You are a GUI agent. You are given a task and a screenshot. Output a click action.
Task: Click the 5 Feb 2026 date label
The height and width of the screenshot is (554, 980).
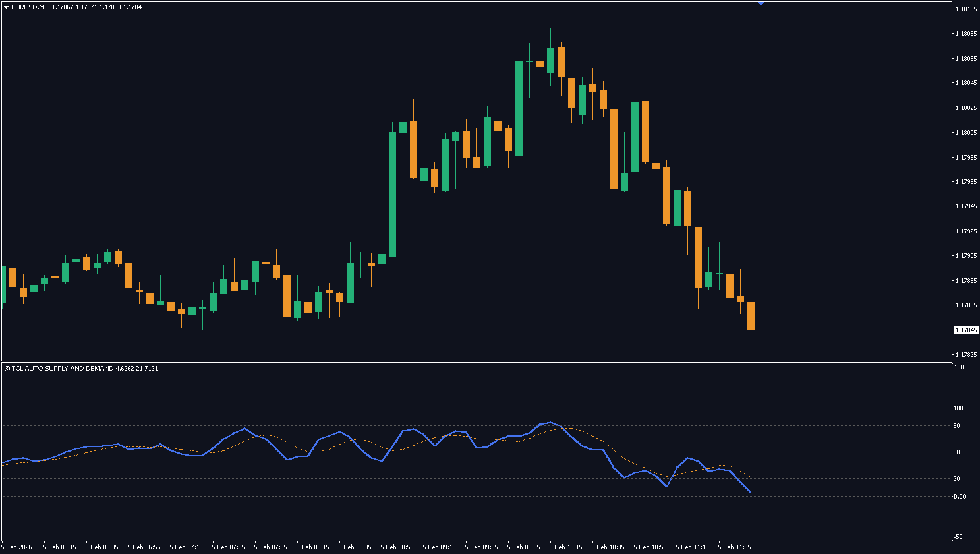pos(18,547)
